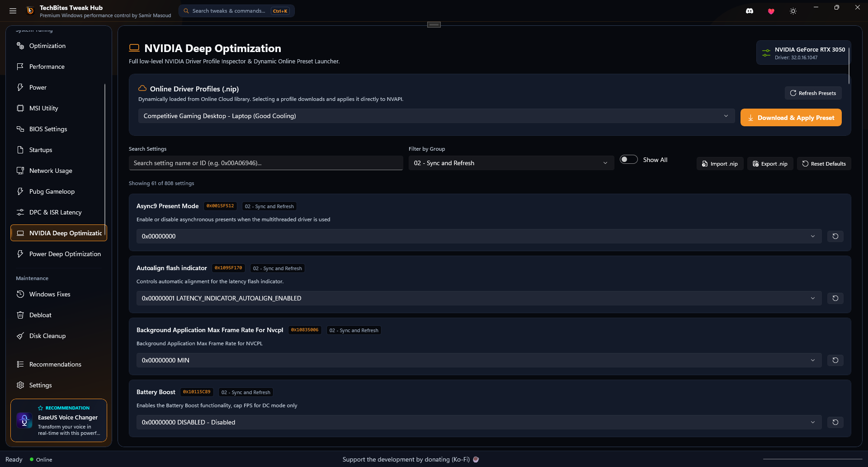The height and width of the screenshot is (467, 868).
Task: Reset Async9 Present Mode value
Action: point(835,236)
